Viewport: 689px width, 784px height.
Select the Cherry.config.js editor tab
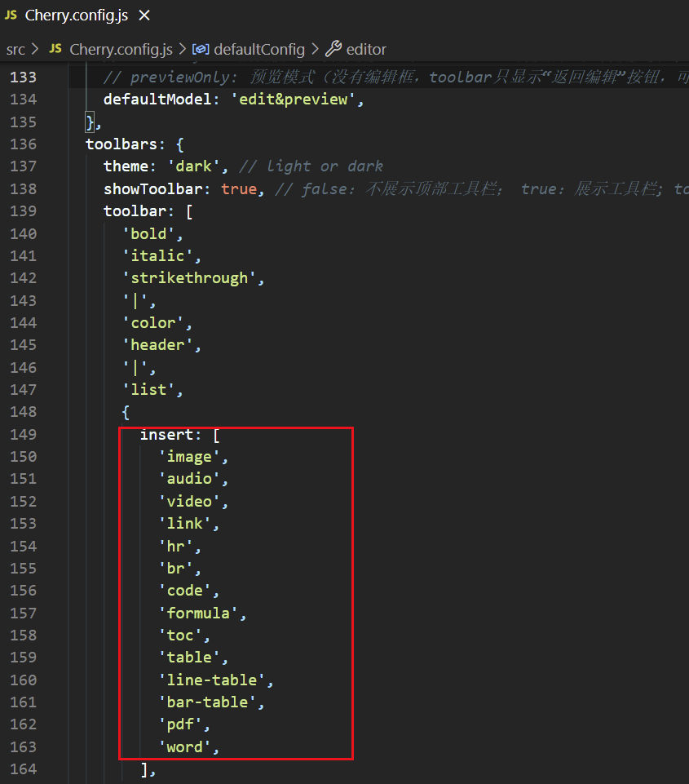coord(77,16)
